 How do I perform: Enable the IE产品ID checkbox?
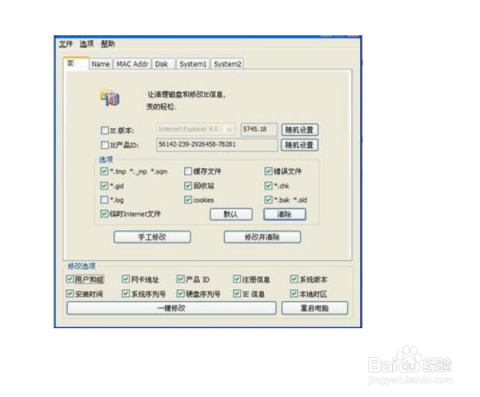[105, 145]
